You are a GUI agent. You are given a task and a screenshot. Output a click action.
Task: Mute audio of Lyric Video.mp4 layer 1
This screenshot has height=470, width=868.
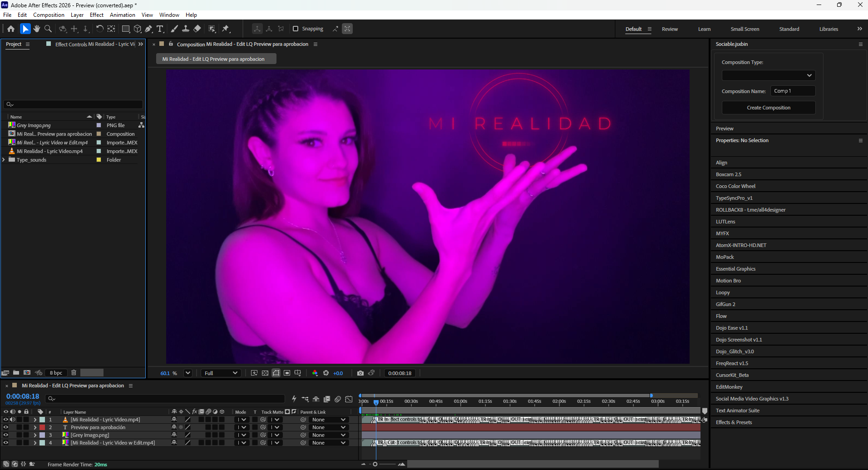click(12, 420)
